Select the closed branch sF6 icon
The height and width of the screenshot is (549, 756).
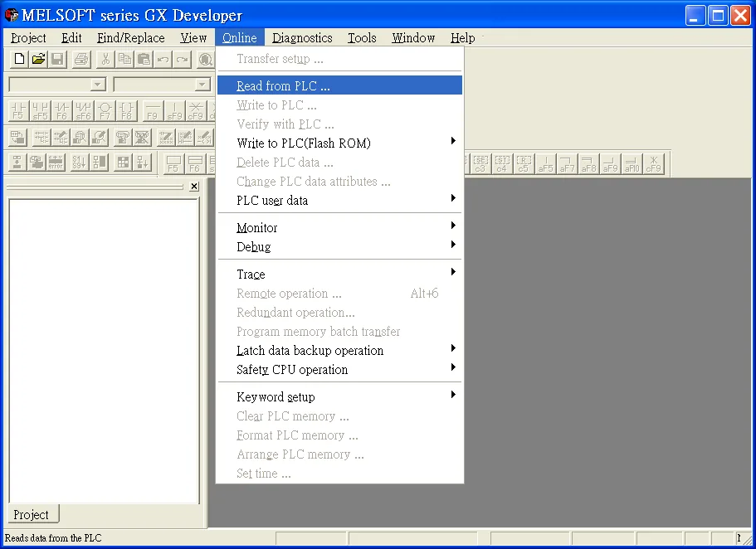(x=84, y=111)
